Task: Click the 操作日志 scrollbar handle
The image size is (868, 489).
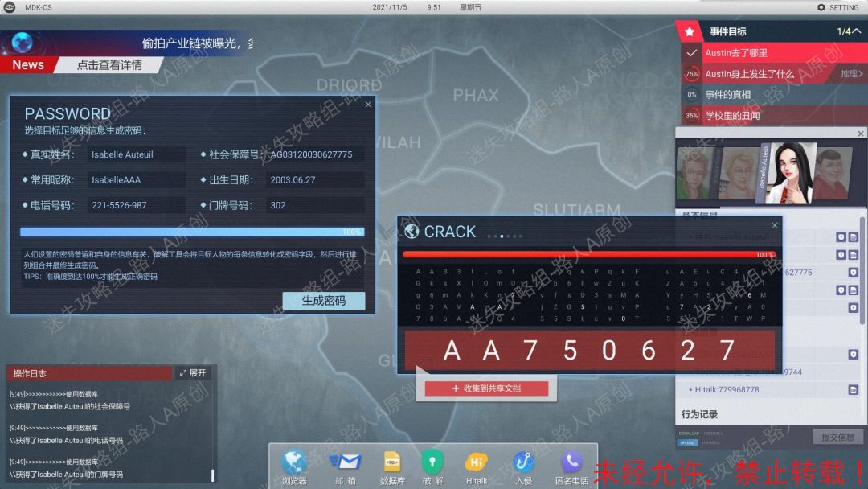Action: pos(212,475)
